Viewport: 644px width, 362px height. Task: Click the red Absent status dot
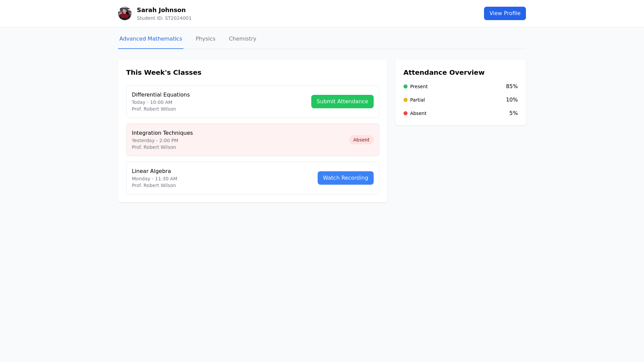point(405,113)
